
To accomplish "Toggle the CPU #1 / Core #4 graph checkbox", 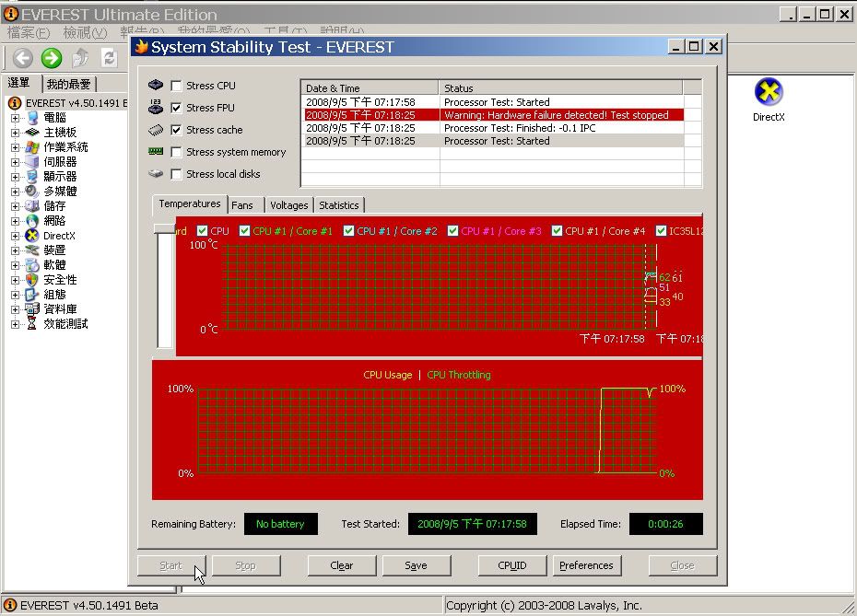I will 557,231.
